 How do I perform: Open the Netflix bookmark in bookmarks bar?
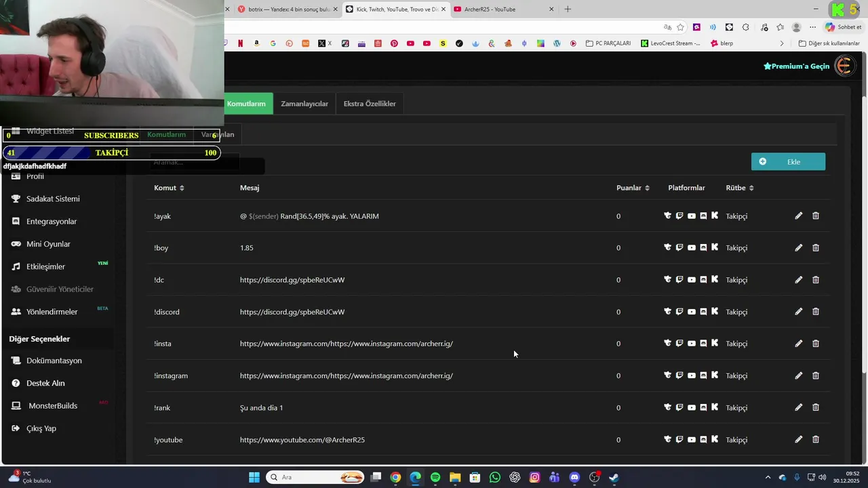tap(240, 43)
